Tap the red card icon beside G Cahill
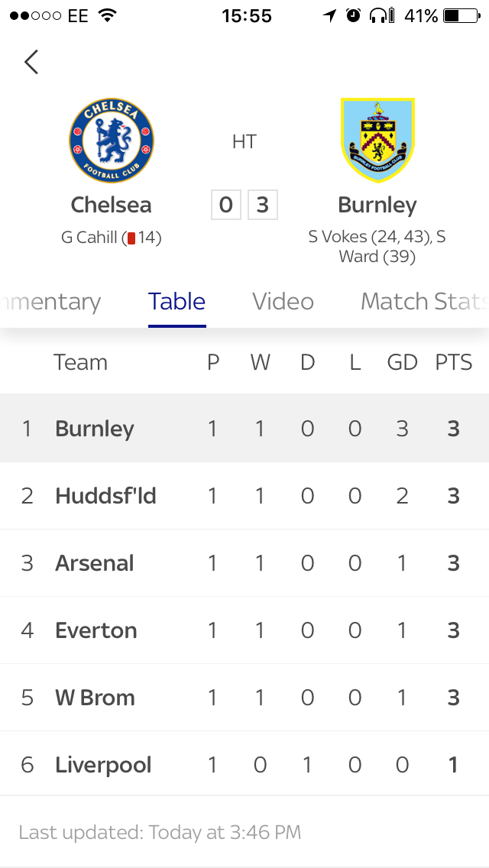489x868 pixels. pos(131,238)
